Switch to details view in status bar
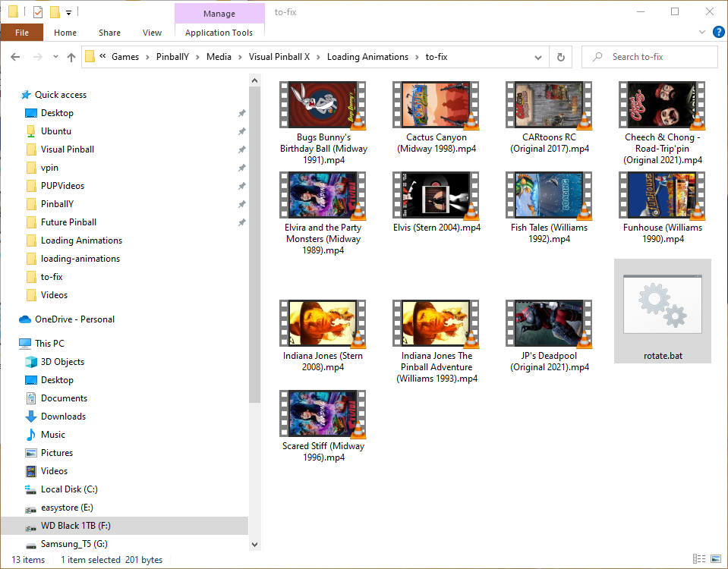Screen dimensions: 728x569 (698, 559)
